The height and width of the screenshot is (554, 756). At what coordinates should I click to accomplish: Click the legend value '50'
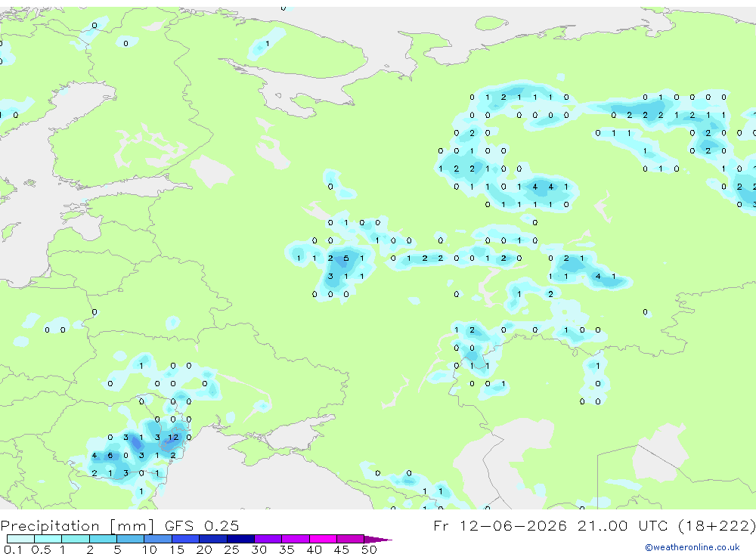(x=369, y=549)
